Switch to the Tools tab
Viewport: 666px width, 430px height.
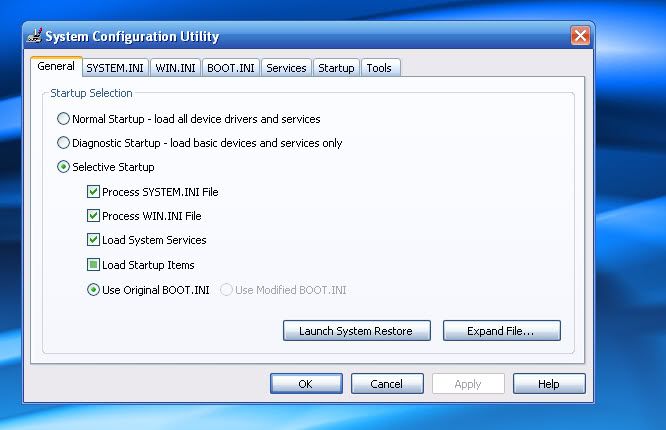tap(379, 68)
